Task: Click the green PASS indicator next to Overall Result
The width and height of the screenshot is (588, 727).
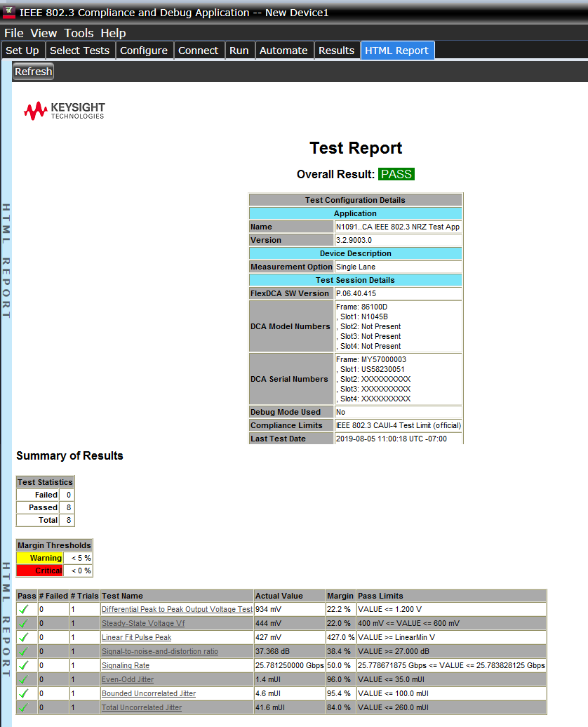Action: [396, 174]
